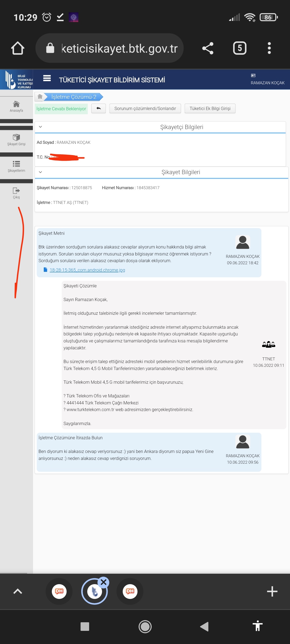Open the attached com.android.chrome.jpg file

tap(87, 270)
